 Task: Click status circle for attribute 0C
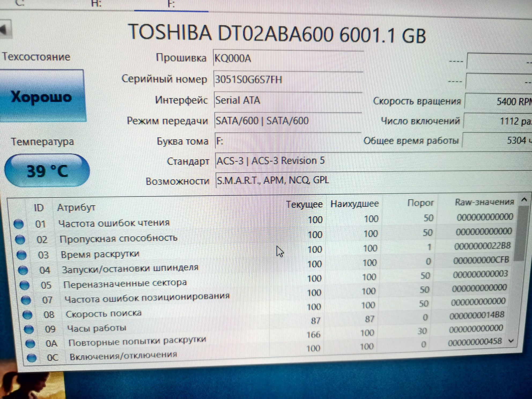coord(32,358)
